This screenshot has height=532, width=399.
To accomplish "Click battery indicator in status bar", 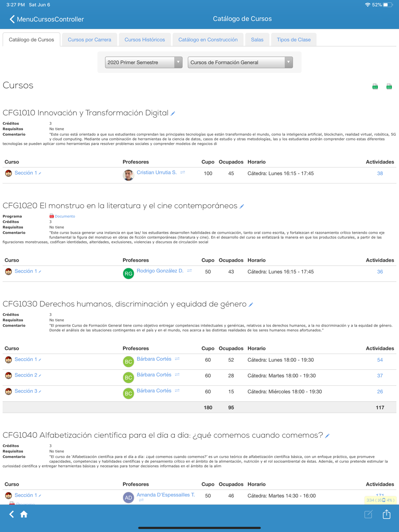I will coord(388,5).
